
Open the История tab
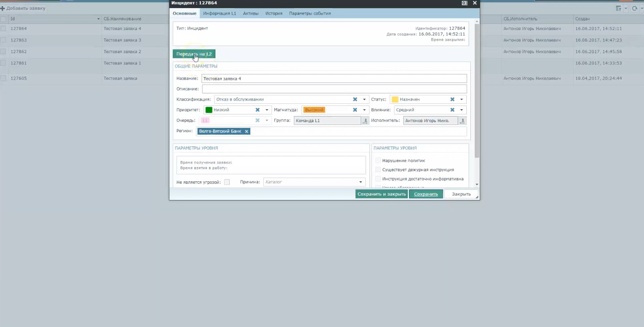pos(274,13)
